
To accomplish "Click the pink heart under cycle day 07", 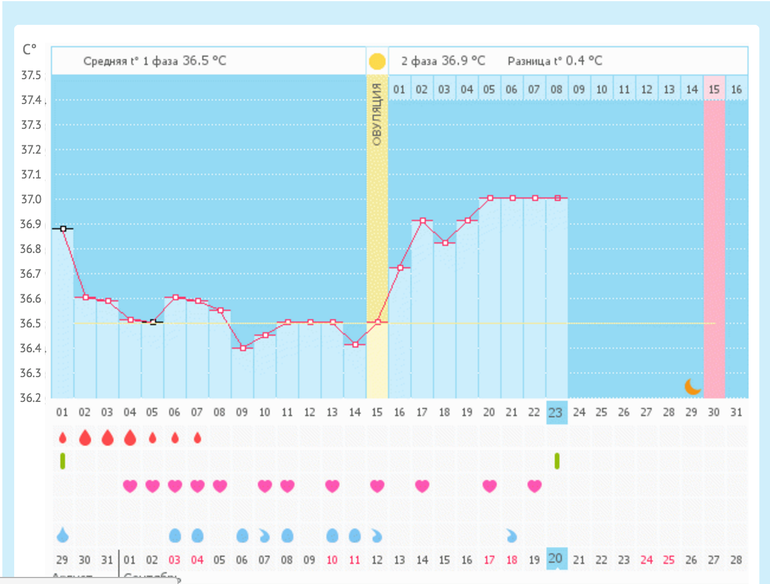I will [197, 486].
